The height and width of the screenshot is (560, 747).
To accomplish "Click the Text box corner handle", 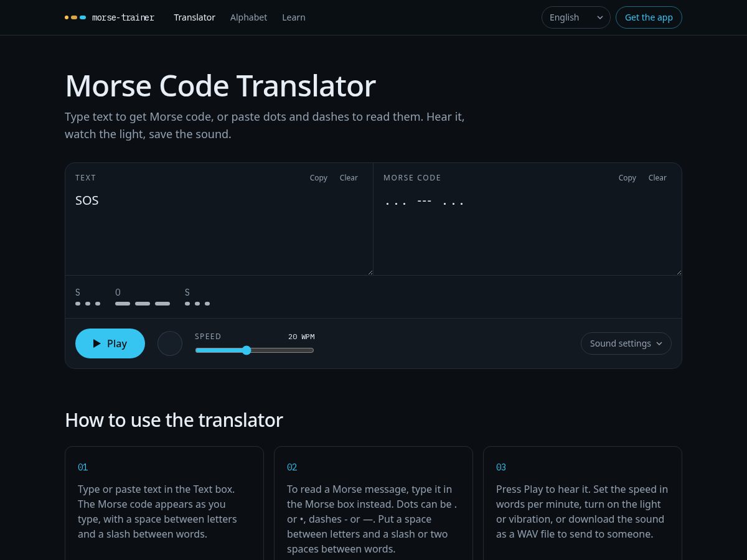I will click(370, 272).
